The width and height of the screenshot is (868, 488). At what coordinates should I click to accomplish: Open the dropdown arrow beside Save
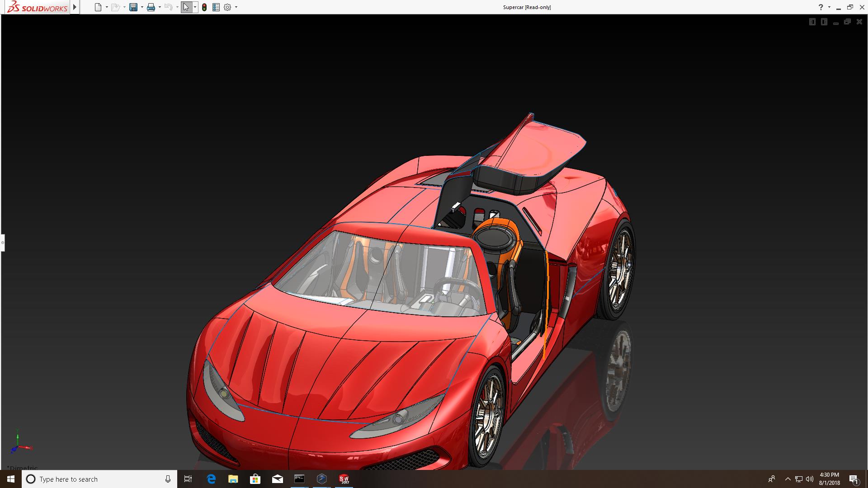click(x=142, y=7)
